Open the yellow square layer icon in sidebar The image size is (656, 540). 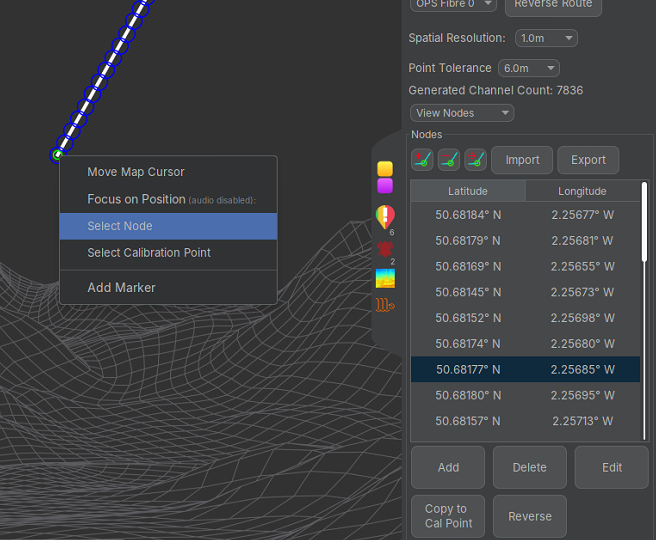385,169
